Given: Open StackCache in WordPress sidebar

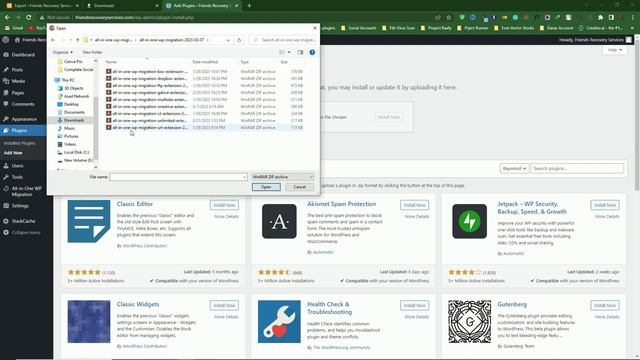Looking at the screenshot, I should point(23,221).
